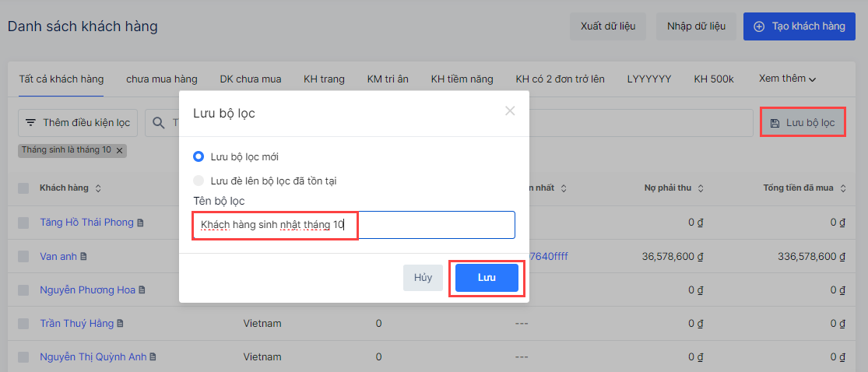Click the Lưu button in dialog

pyautogui.click(x=487, y=278)
